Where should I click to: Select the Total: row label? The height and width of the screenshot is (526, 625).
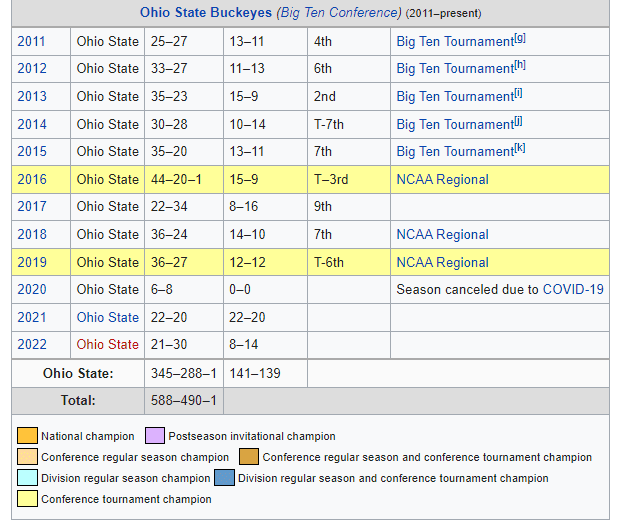(x=78, y=400)
